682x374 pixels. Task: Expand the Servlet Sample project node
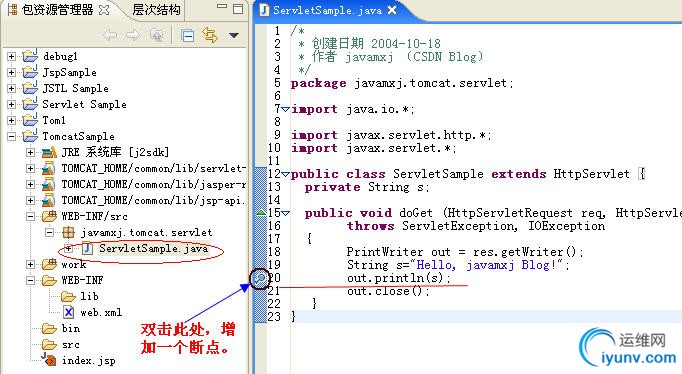12,104
